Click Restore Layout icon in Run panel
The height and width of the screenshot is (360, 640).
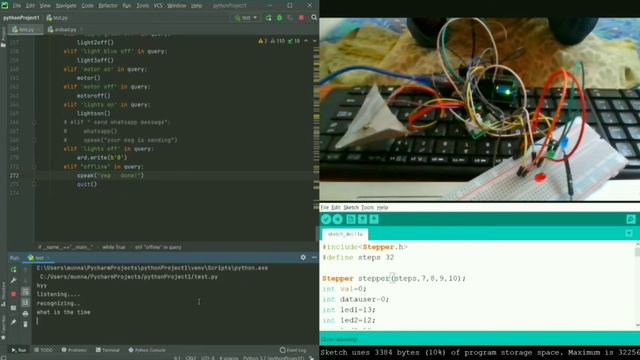[x=13, y=308]
